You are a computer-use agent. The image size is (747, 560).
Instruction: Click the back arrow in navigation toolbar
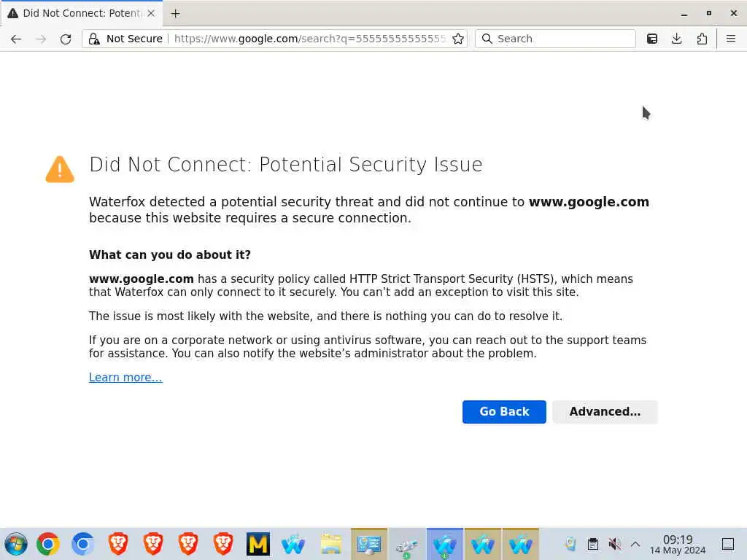(x=16, y=39)
